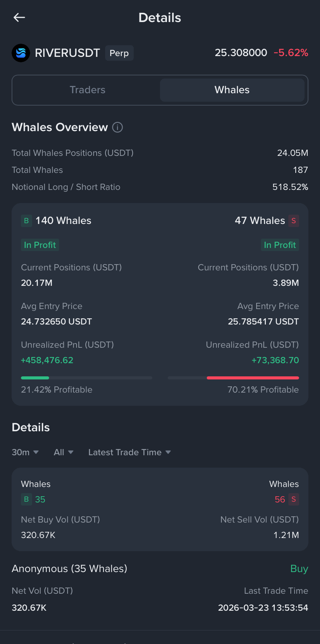Tap the RIVERUSDT coin logo
320x644 pixels.
21,53
